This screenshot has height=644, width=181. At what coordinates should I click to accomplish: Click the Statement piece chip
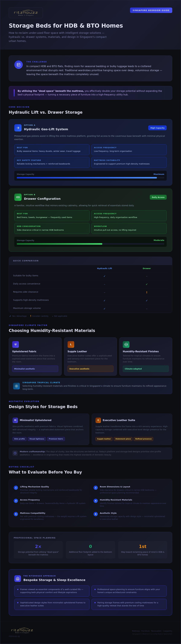click(x=123, y=439)
